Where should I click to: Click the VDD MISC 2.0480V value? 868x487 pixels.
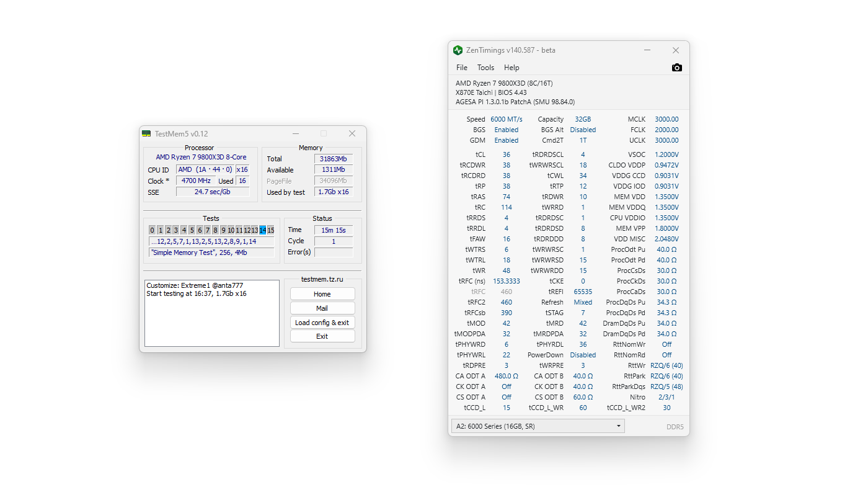(666, 239)
